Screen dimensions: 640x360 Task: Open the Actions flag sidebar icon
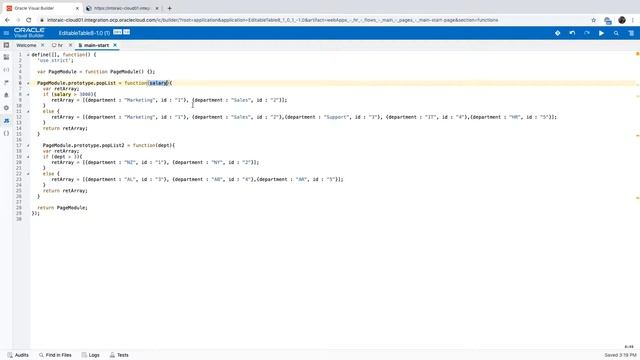(x=6, y=82)
